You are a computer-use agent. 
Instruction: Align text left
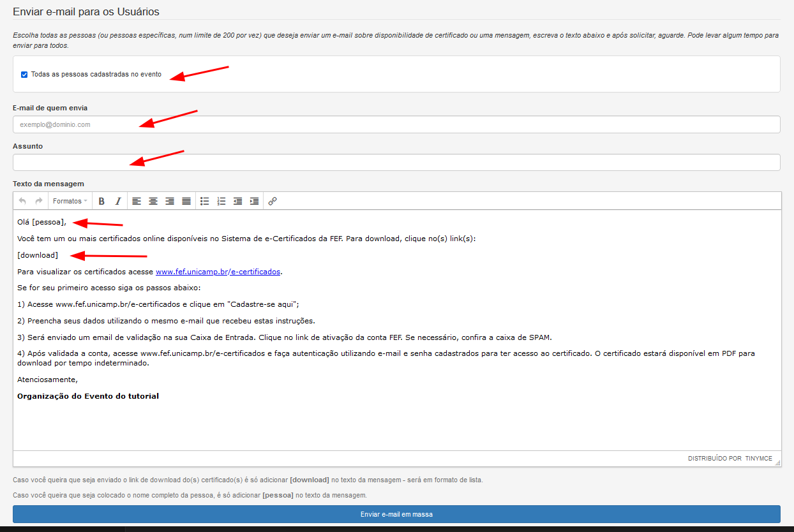coord(137,201)
